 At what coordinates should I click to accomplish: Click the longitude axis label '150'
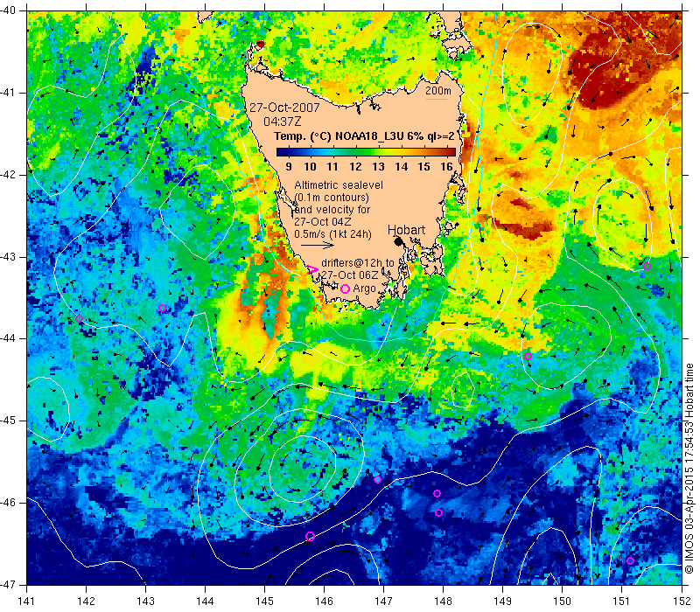click(563, 601)
